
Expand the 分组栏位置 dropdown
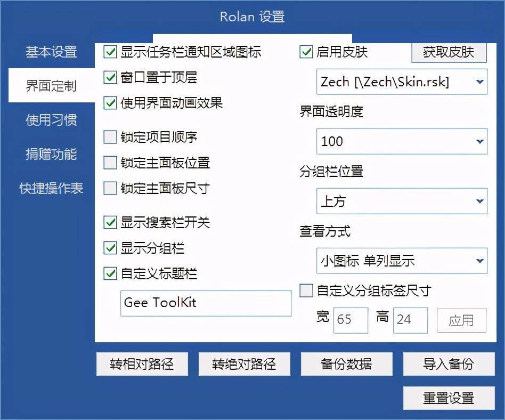coord(402,201)
